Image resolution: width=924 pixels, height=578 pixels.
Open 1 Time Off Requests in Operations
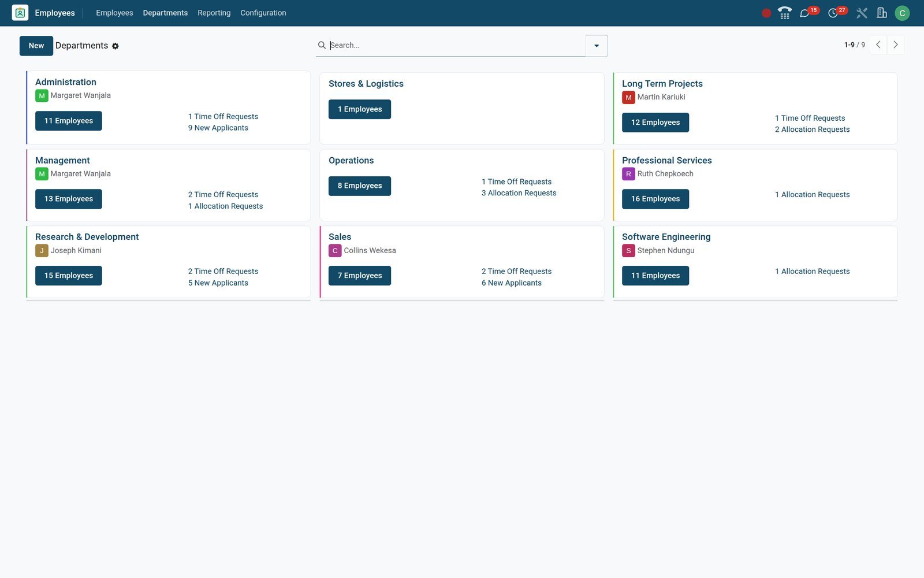click(516, 181)
